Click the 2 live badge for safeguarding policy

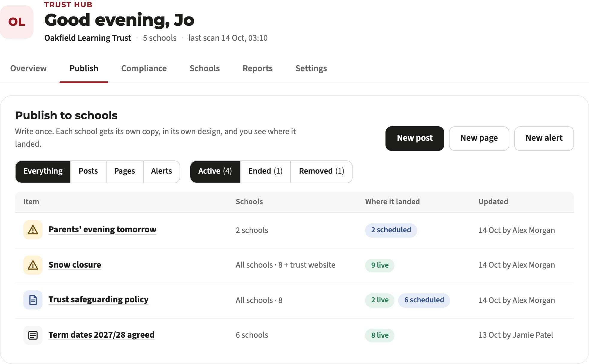[x=380, y=300]
